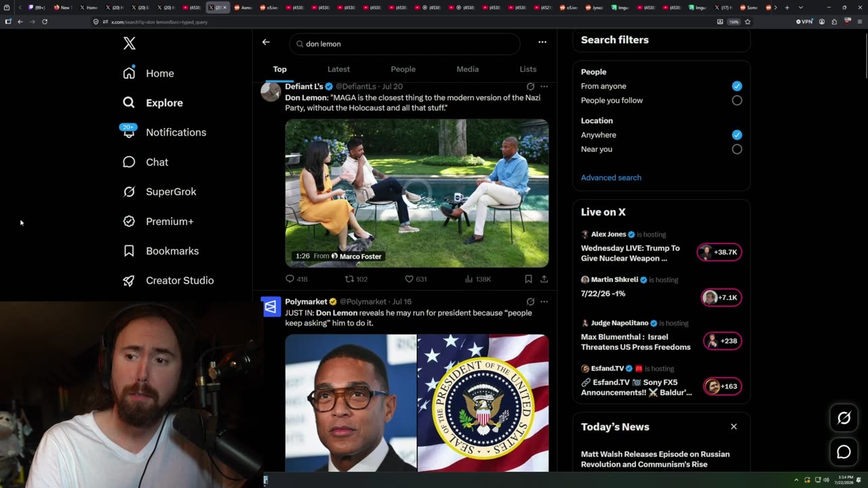Click the Polymarket profile avatar
This screenshot has width=868, height=488.
[x=271, y=306]
